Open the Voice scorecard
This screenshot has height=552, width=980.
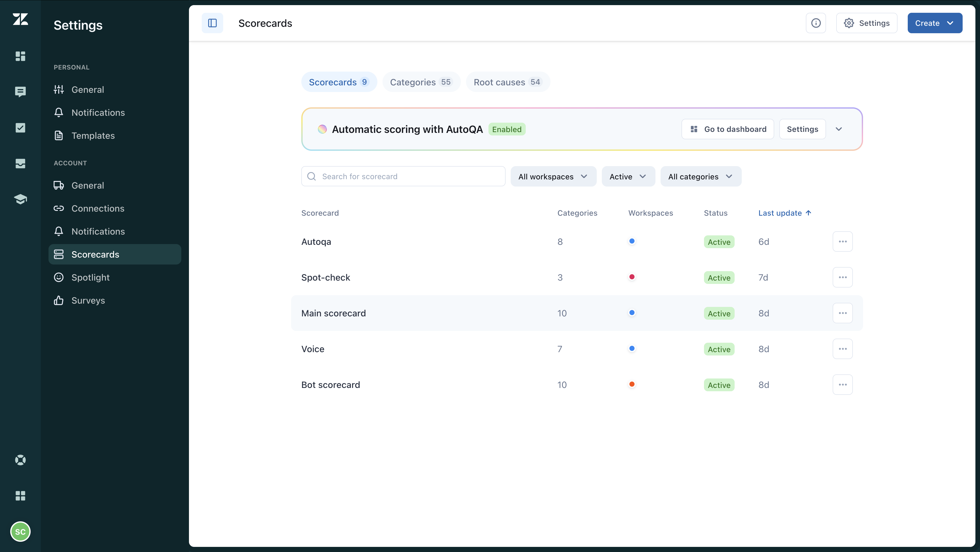click(313, 349)
